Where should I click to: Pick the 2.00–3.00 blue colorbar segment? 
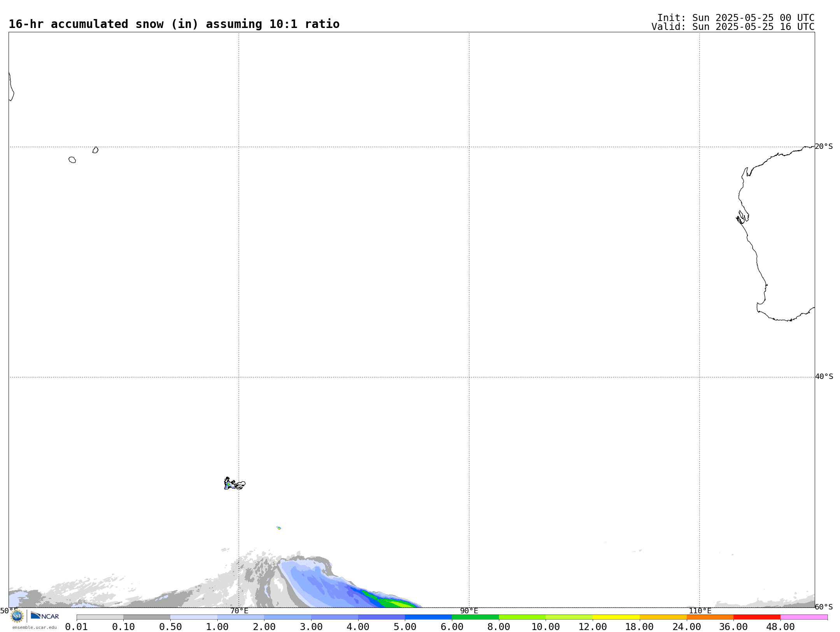[x=288, y=617]
